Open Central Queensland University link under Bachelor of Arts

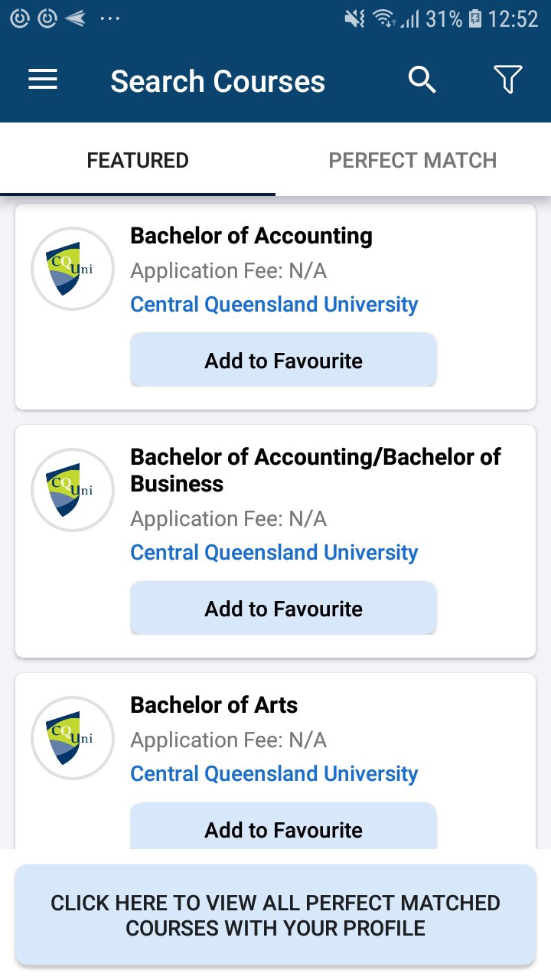click(x=274, y=774)
